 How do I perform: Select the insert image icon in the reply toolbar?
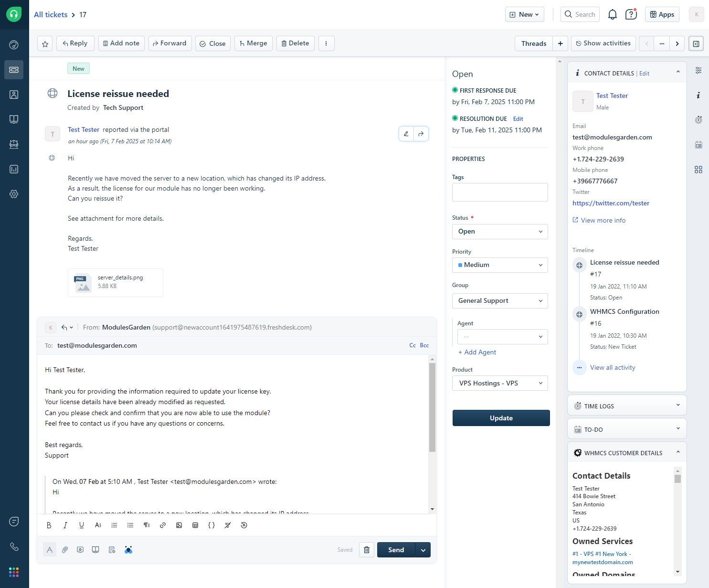pos(179,525)
